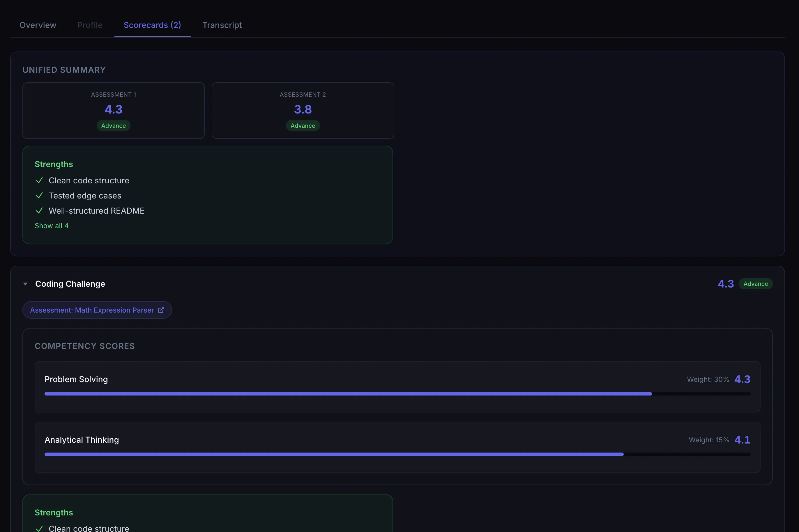Click the checkmark beside Well-structured README
Viewport: 799px width, 532px height.
tap(39, 211)
